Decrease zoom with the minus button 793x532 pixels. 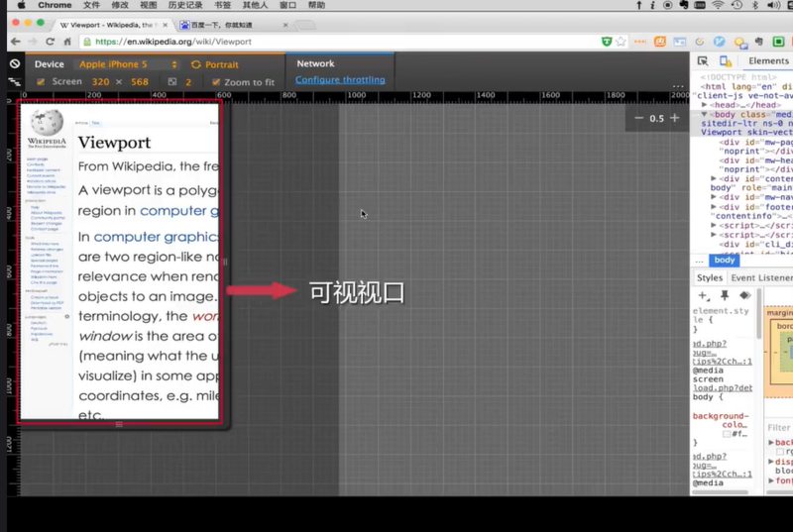pos(638,118)
